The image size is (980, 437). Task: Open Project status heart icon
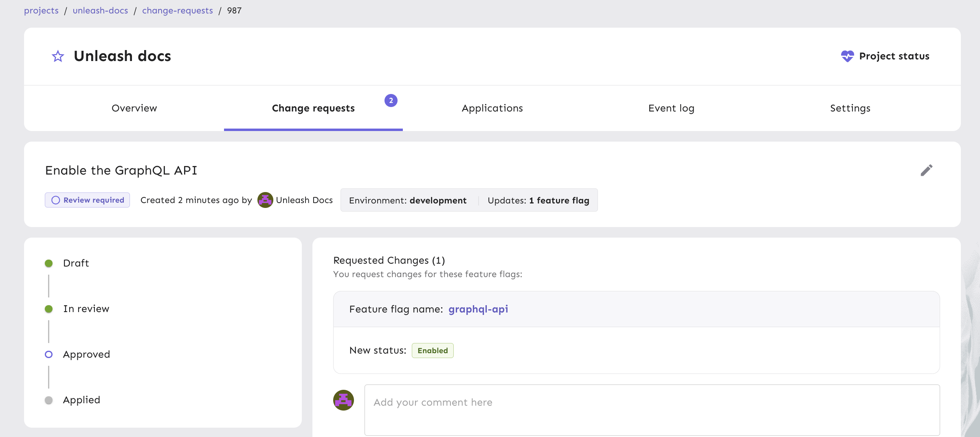[x=847, y=56]
